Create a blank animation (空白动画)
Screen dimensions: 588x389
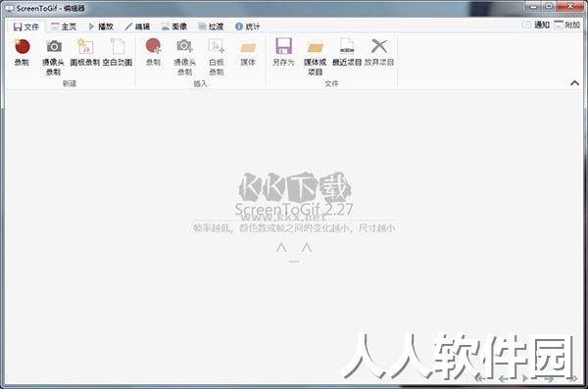click(118, 52)
